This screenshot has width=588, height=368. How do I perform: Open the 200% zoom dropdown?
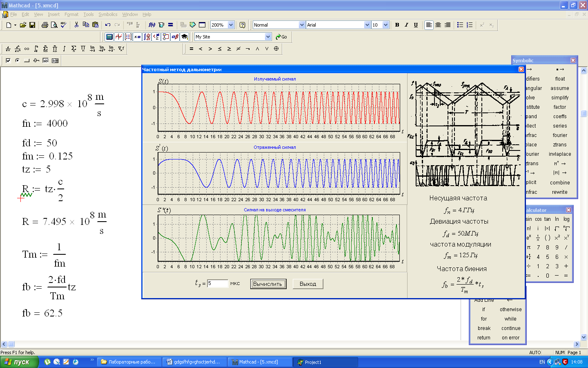[231, 25]
